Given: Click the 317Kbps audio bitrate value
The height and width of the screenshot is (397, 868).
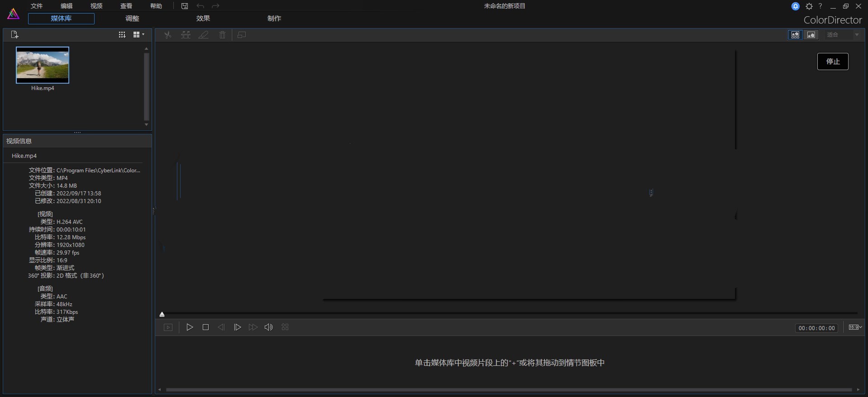Looking at the screenshot, I should pos(67,312).
